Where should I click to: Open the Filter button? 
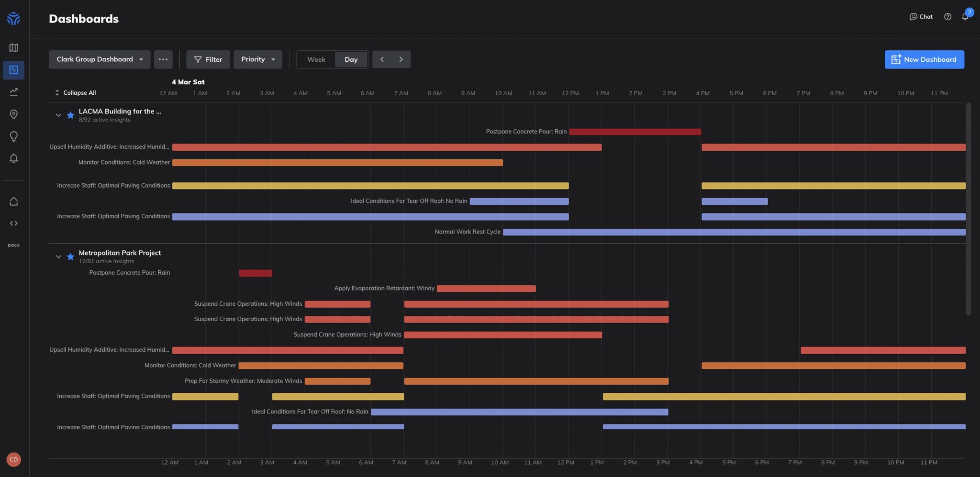coord(208,60)
